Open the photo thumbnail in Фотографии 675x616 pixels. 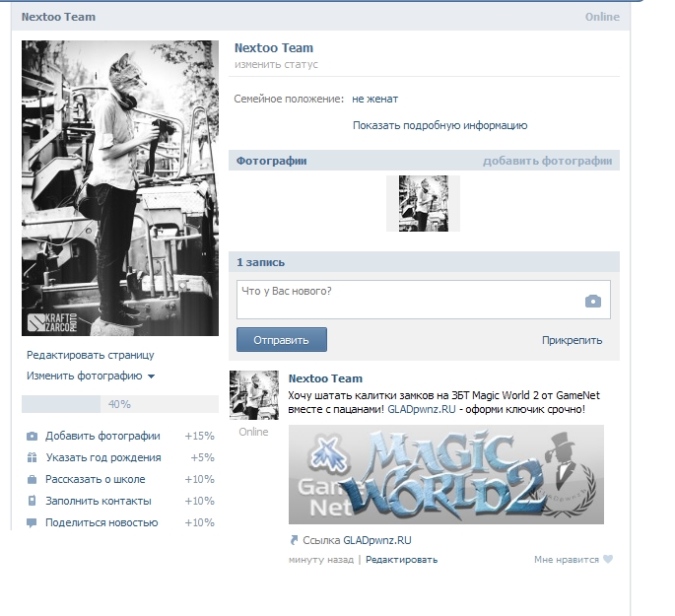(x=423, y=203)
